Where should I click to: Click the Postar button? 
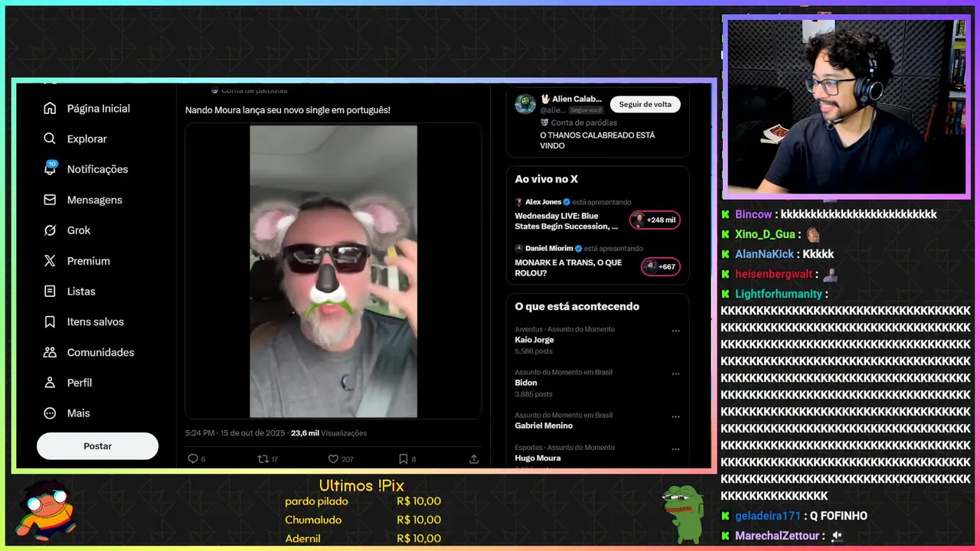tap(97, 446)
